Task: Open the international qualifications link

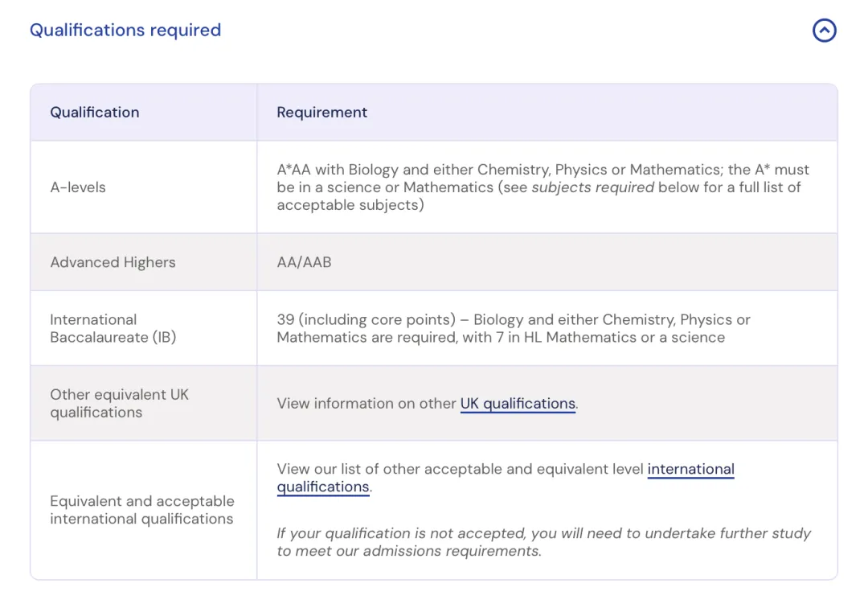Action: [506, 478]
